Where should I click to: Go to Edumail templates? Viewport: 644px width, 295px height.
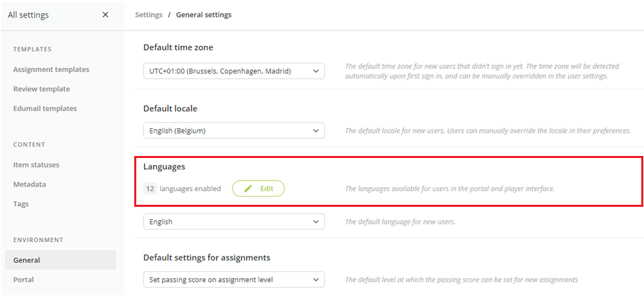pyautogui.click(x=45, y=109)
